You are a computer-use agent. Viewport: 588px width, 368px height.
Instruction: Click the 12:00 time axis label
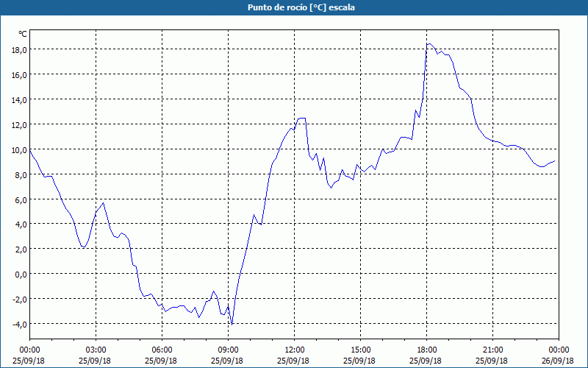tap(295, 350)
